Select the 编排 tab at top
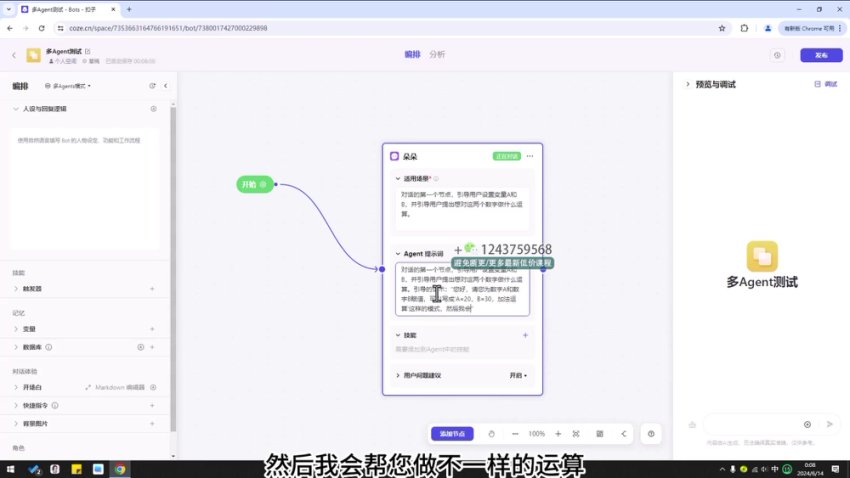 [412, 54]
